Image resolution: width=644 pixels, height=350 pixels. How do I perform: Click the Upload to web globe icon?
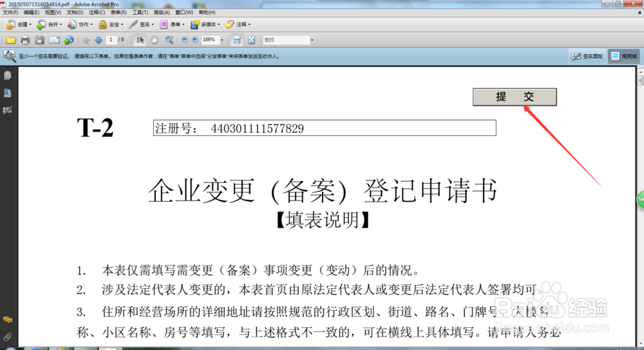(x=69, y=40)
